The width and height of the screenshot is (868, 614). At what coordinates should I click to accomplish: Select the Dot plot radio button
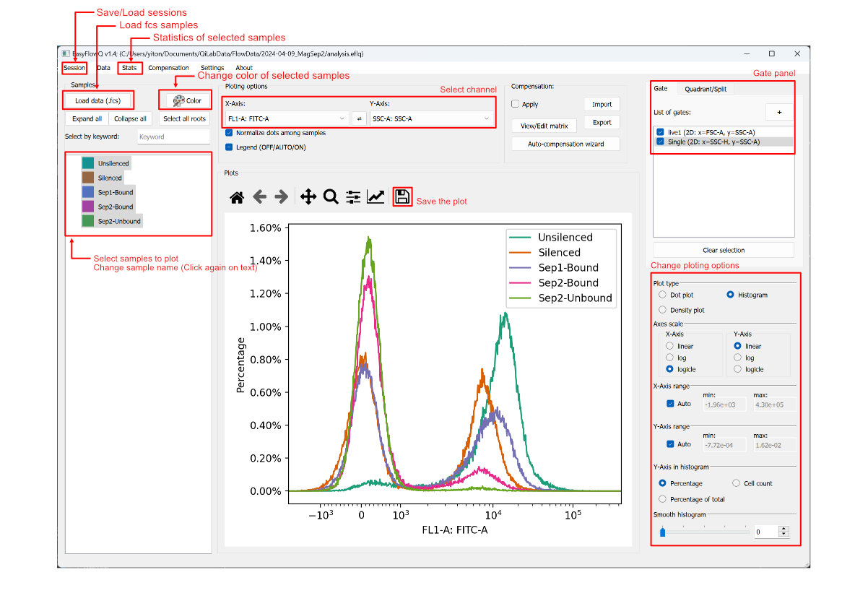coord(663,295)
